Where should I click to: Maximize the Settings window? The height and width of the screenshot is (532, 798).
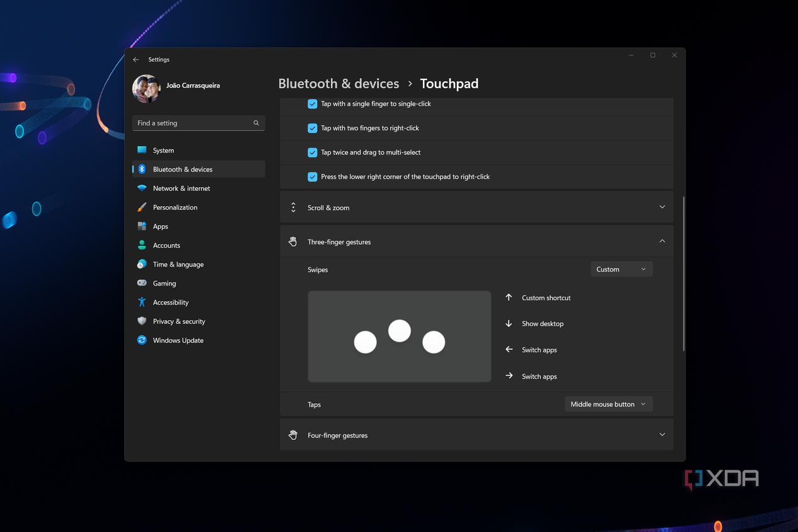coord(652,55)
